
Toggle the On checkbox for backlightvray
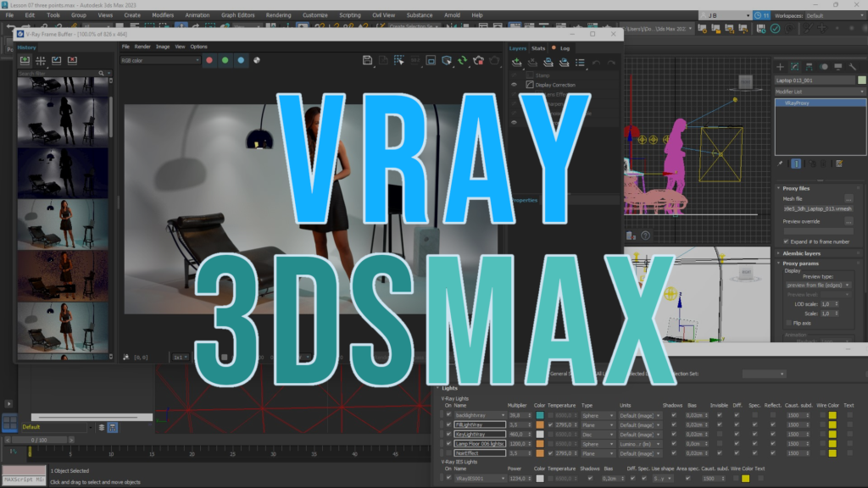(449, 415)
